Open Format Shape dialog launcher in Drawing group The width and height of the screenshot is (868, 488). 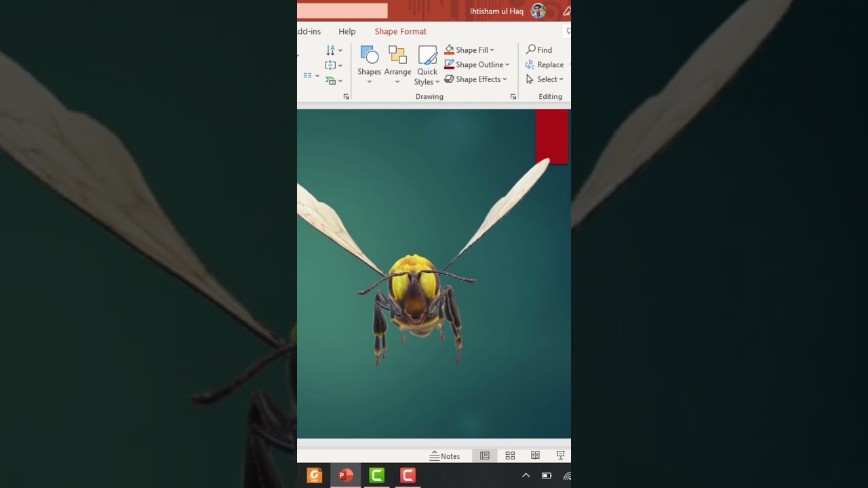(513, 97)
